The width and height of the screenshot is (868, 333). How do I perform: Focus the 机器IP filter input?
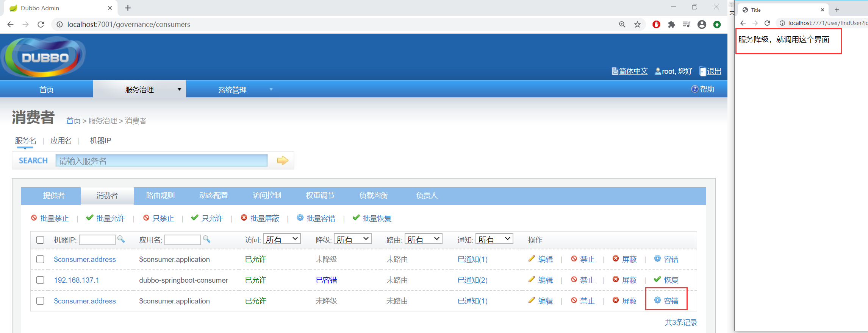pos(97,240)
